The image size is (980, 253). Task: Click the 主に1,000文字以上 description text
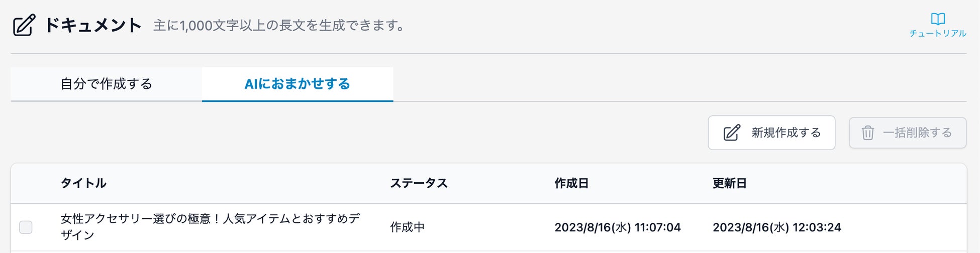click(279, 26)
